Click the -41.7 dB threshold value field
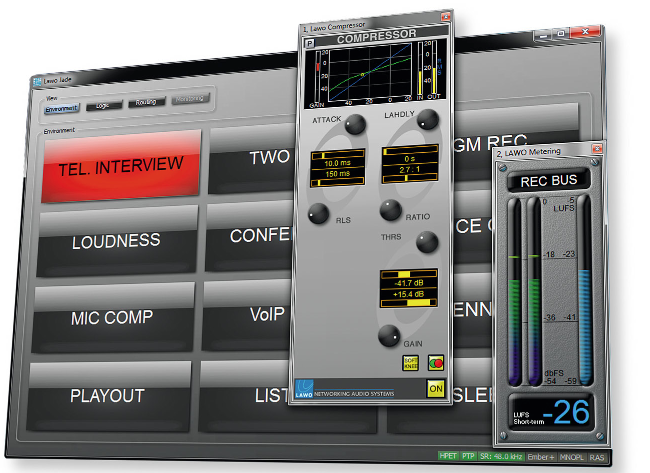Viewport: 650px width, 473px height. point(408,285)
